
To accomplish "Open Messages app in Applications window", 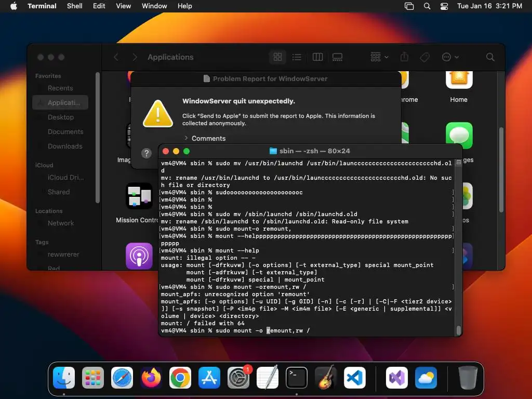I will pyautogui.click(x=459, y=136).
